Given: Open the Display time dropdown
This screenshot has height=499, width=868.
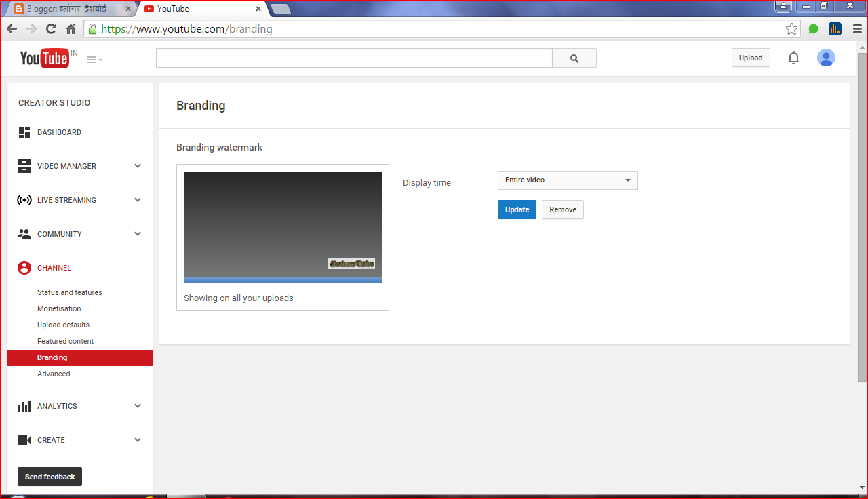Looking at the screenshot, I should [568, 180].
